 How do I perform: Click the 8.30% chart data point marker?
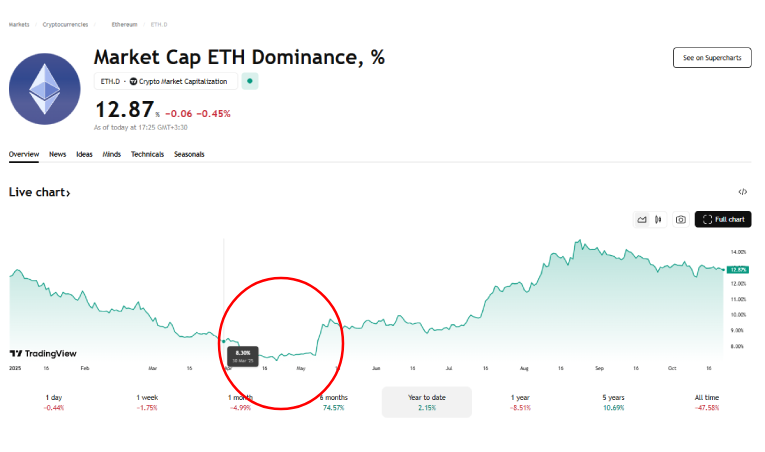pos(223,341)
